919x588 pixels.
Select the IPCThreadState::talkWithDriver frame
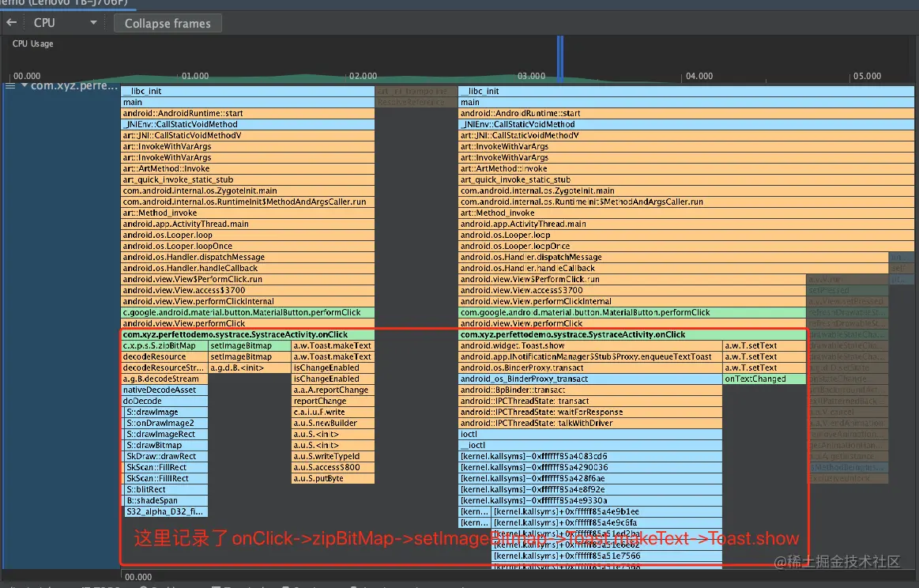point(590,424)
